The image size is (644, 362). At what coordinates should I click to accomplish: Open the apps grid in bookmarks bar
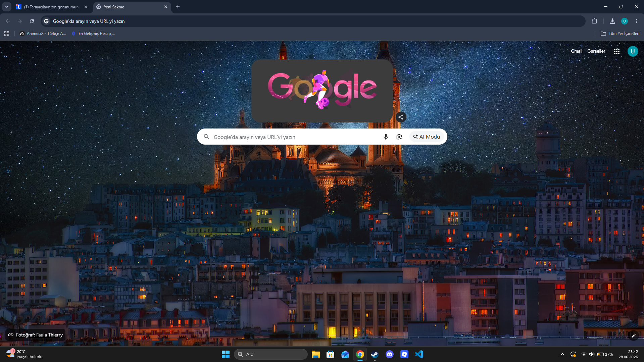click(7, 34)
